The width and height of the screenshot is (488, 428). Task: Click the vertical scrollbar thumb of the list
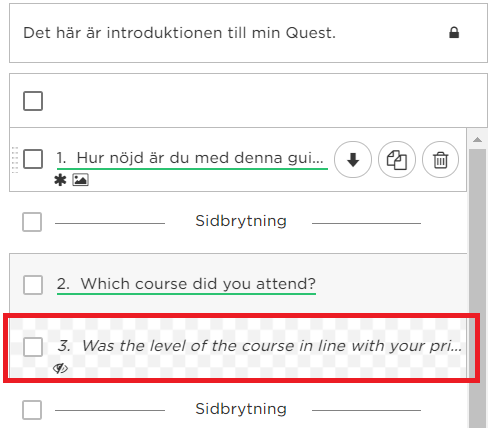pyautogui.click(x=477, y=287)
